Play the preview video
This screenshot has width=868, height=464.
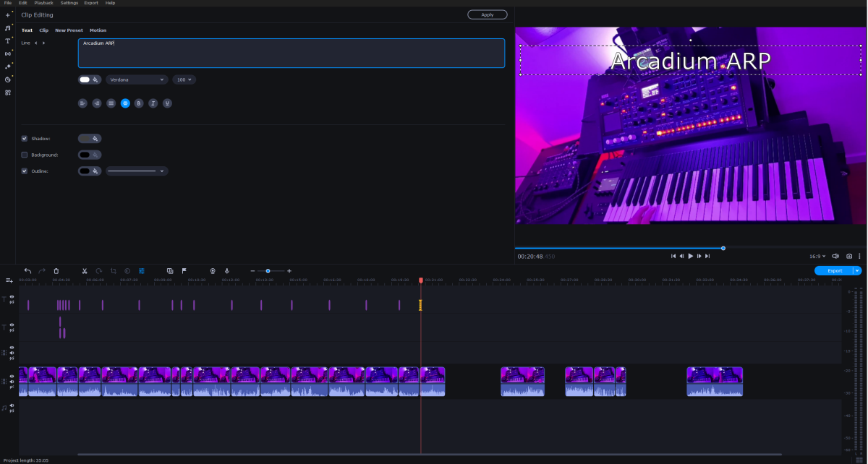691,256
